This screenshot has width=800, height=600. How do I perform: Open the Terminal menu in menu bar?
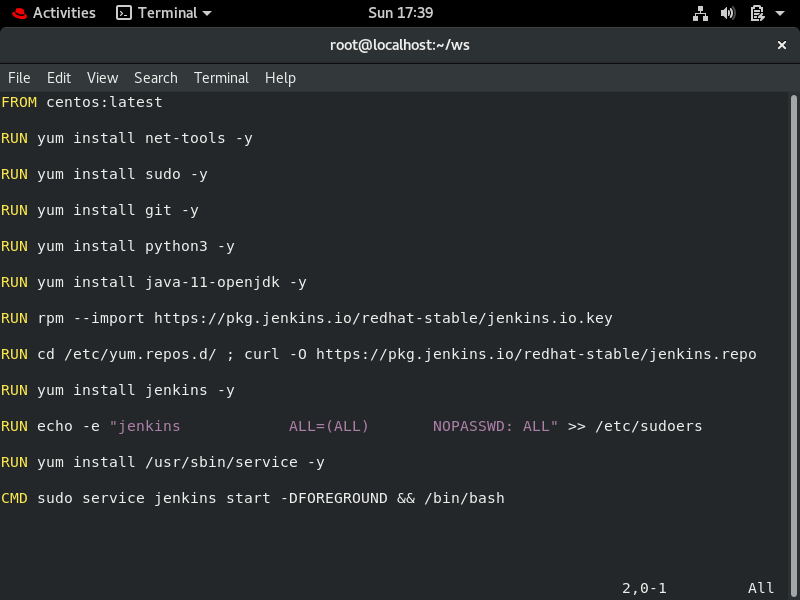click(x=221, y=78)
